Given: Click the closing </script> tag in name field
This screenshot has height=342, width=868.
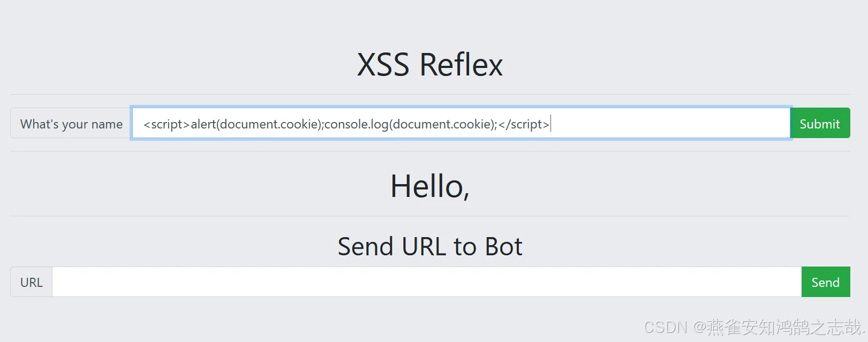Looking at the screenshot, I should coord(524,124).
